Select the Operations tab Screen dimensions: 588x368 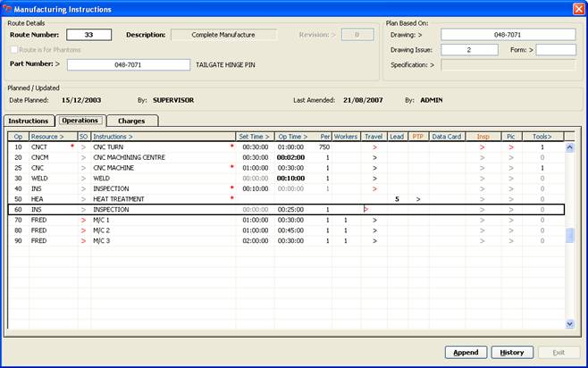80,121
